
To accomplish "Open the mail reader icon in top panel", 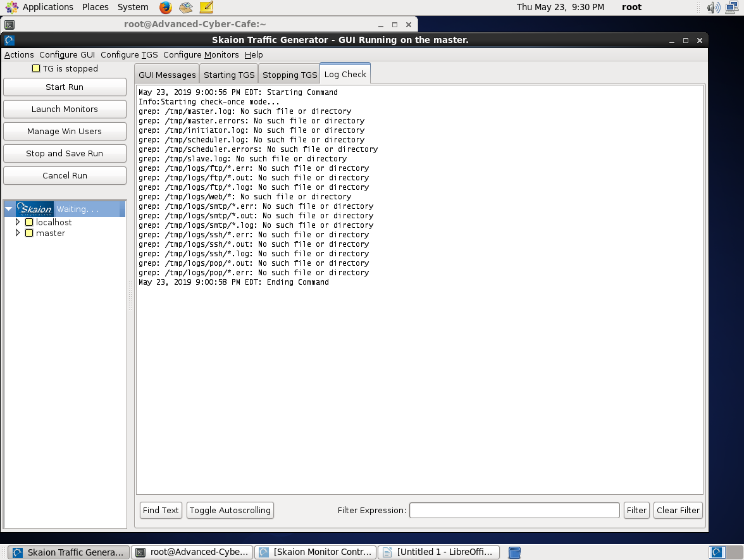I will tap(185, 7).
